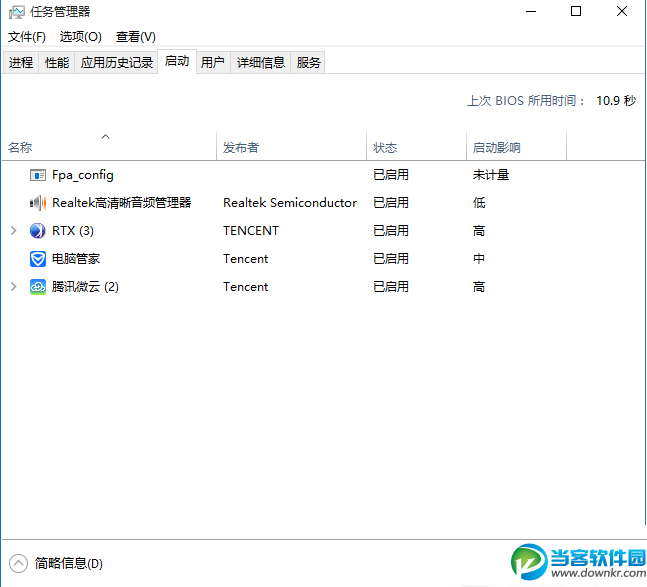The image size is (647, 587).
Task: Click the TENCENT publisher cell for RTX
Action: [x=251, y=231]
